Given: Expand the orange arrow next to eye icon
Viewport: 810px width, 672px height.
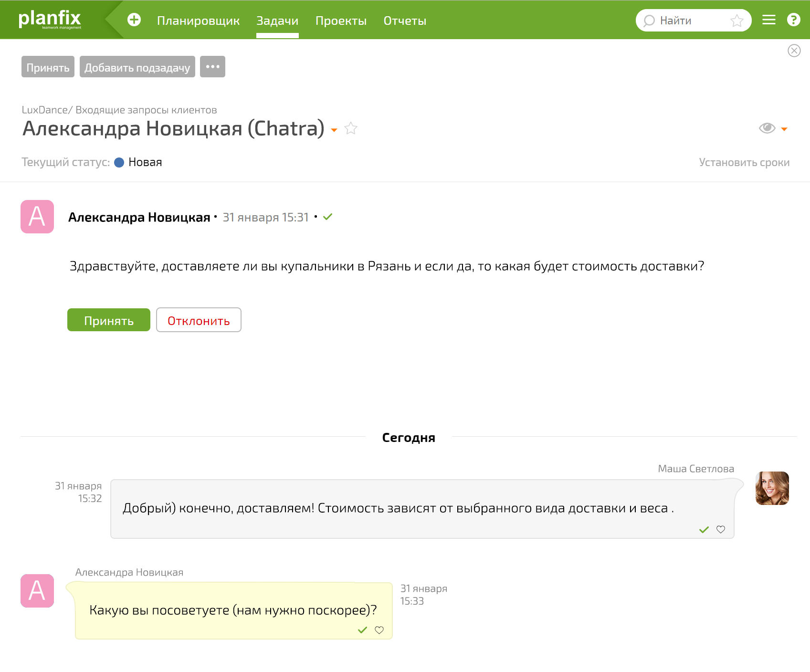Looking at the screenshot, I should click(x=784, y=129).
